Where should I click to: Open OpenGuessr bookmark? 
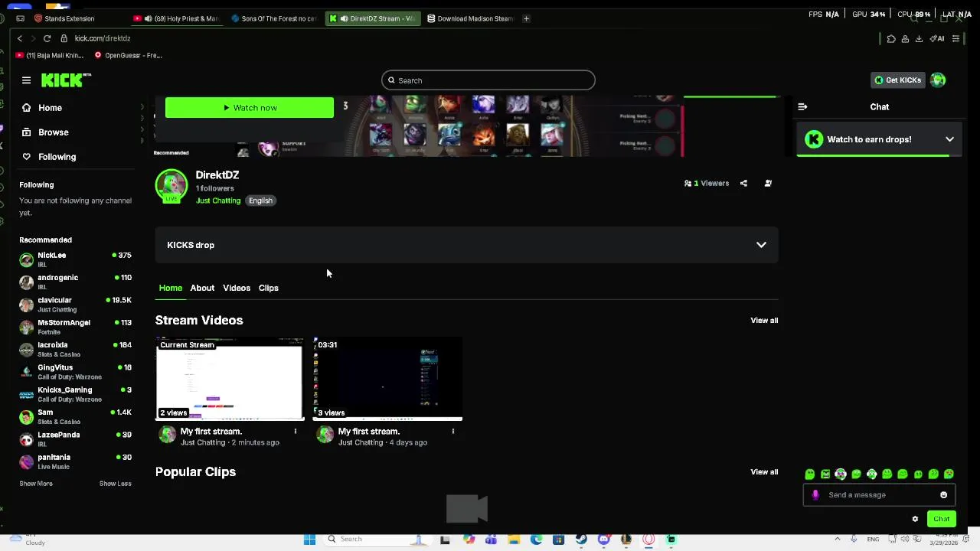tap(128, 55)
